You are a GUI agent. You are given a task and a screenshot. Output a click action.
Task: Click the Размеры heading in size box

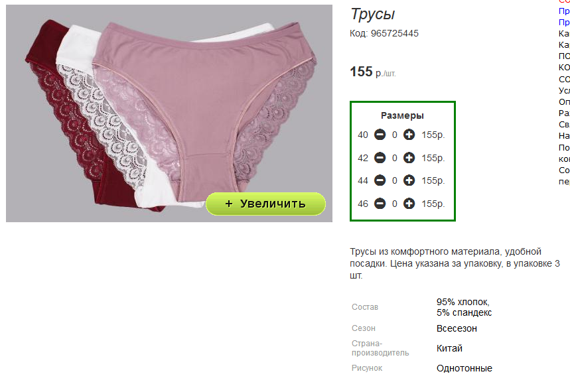tap(402, 115)
